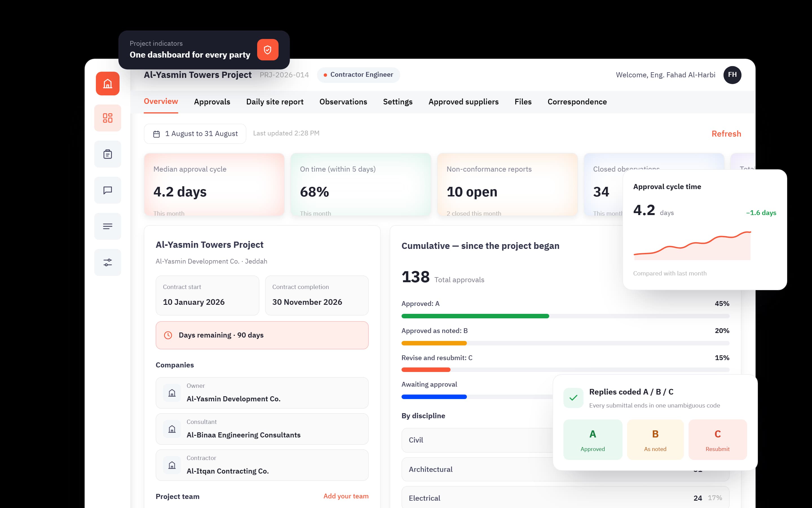Open the sliders settings sidebar icon
This screenshot has width=812, height=508.
pos(107,262)
